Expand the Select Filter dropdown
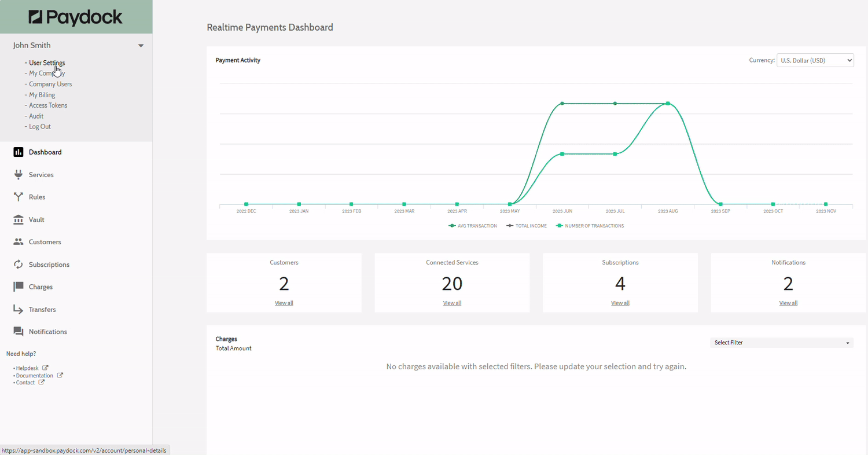The image size is (868, 455). coord(781,343)
